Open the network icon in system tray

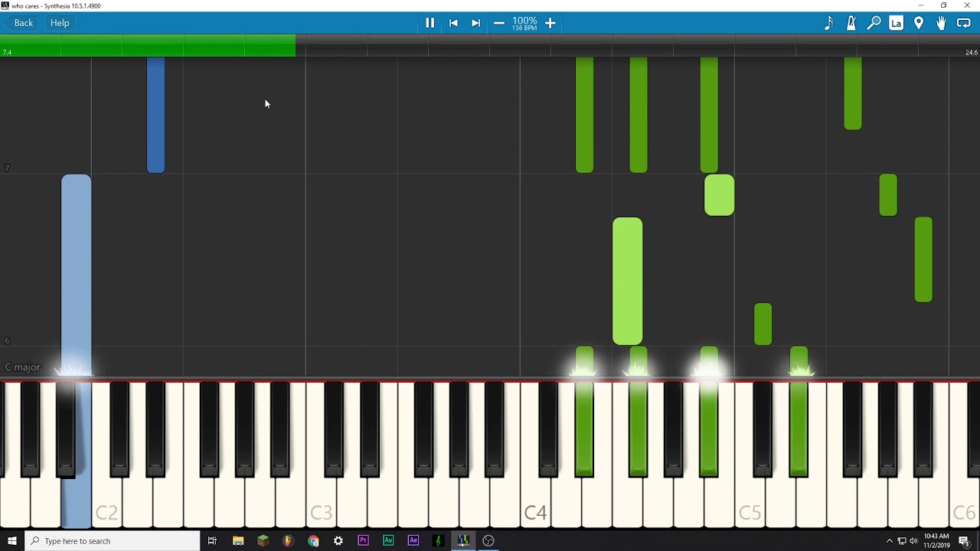pyautogui.click(x=901, y=541)
